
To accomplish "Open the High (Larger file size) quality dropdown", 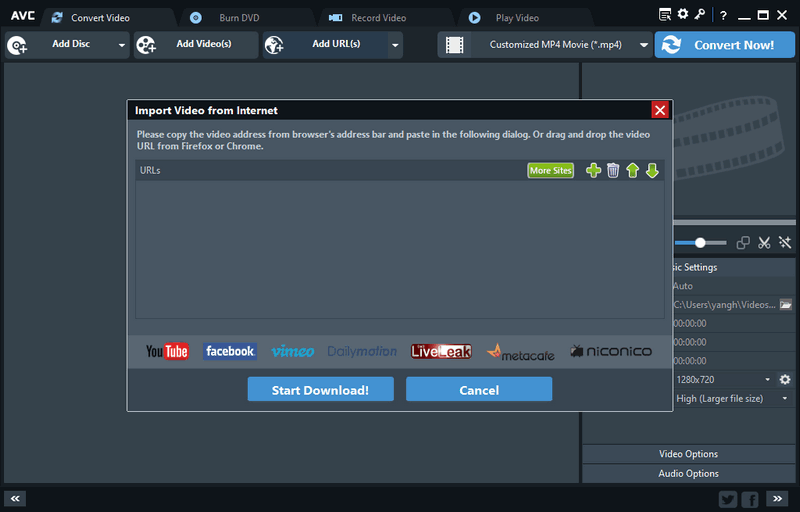I will coord(785,398).
